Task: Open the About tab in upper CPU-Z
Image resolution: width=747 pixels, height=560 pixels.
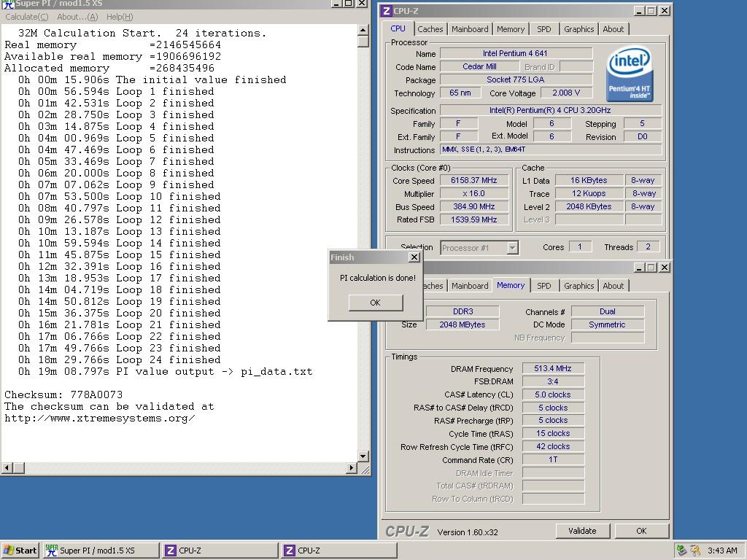Action: pos(613,29)
